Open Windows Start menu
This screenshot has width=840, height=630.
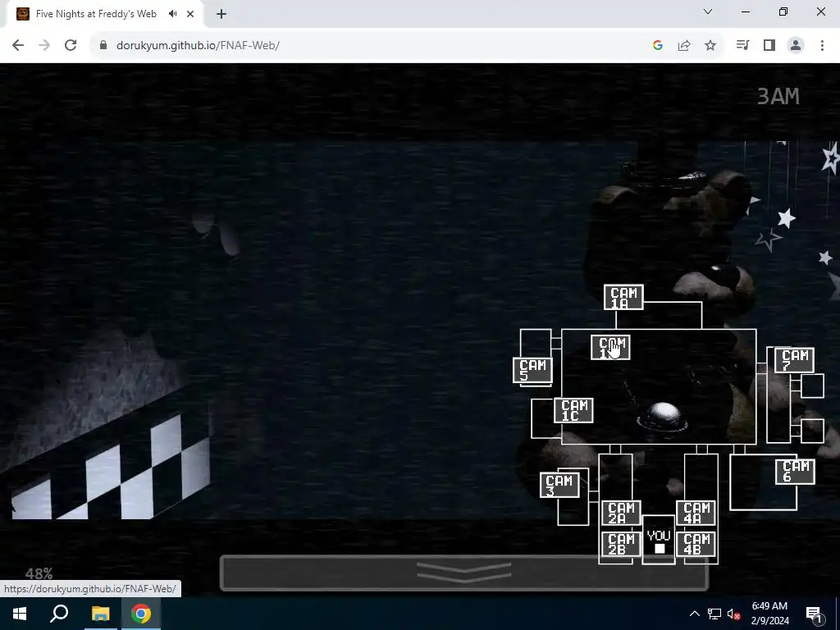[20, 614]
